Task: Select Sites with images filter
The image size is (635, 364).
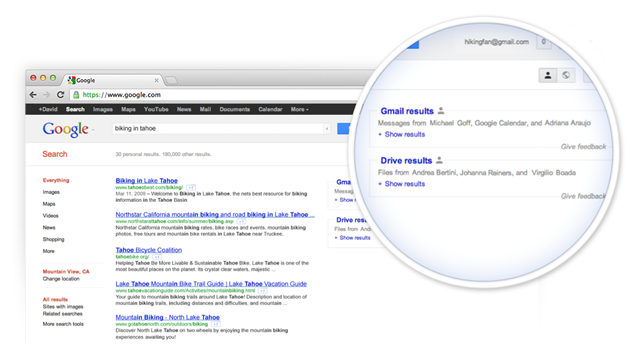Action: 63,307
